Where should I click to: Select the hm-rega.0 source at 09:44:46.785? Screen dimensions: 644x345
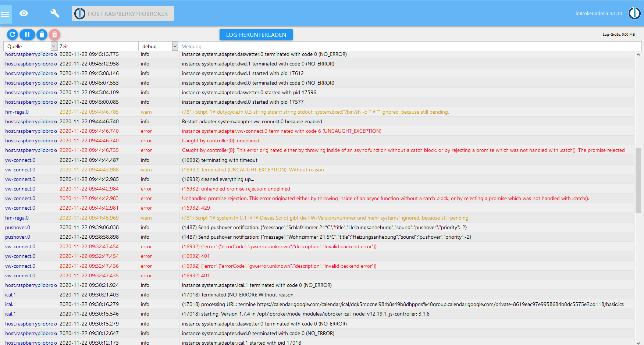click(x=17, y=112)
